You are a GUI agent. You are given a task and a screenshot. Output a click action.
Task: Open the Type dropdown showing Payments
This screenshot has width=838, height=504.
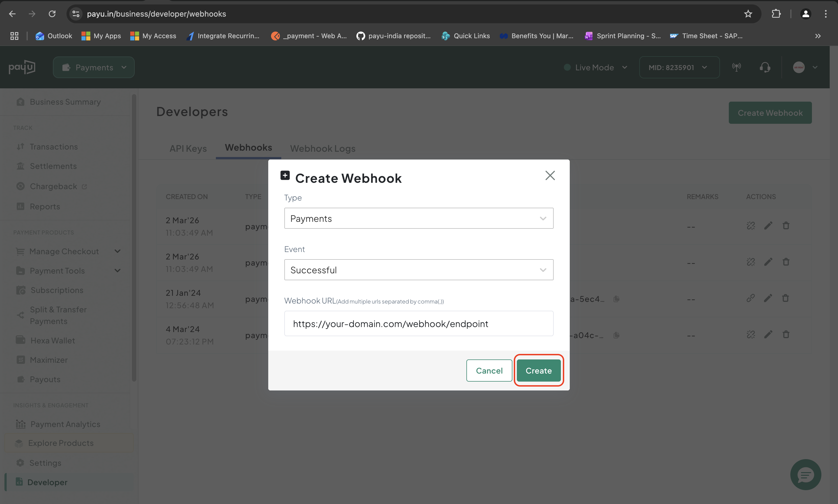(x=419, y=218)
